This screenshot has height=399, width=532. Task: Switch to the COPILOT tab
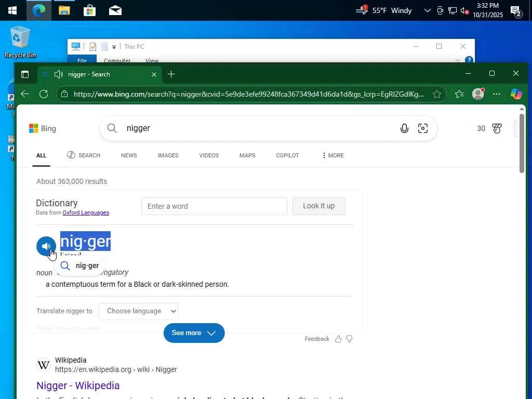tap(287, 155)
